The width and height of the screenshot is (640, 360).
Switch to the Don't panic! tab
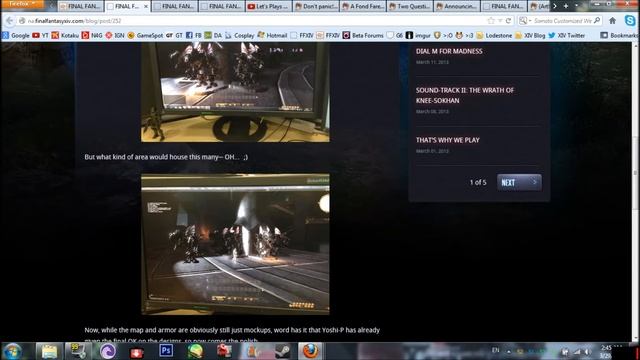coord(316,7)
